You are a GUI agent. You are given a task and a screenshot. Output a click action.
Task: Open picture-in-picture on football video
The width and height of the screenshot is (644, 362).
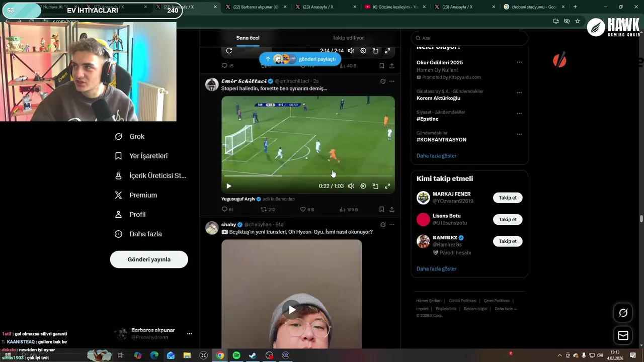[x=375, y=186]
